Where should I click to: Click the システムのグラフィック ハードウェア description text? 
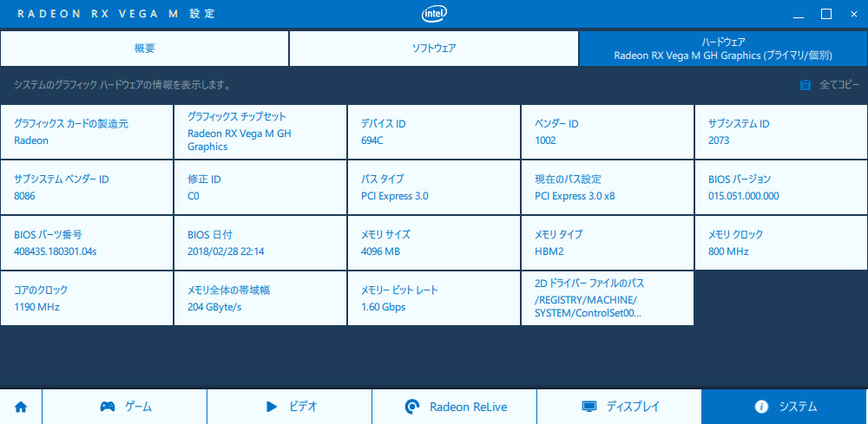pos(122,85)
